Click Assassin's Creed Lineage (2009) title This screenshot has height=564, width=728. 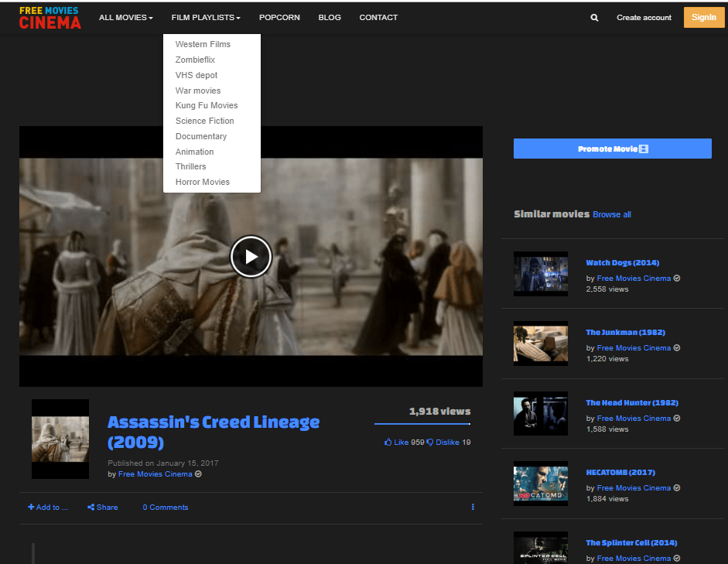click(x=213, y=432)
